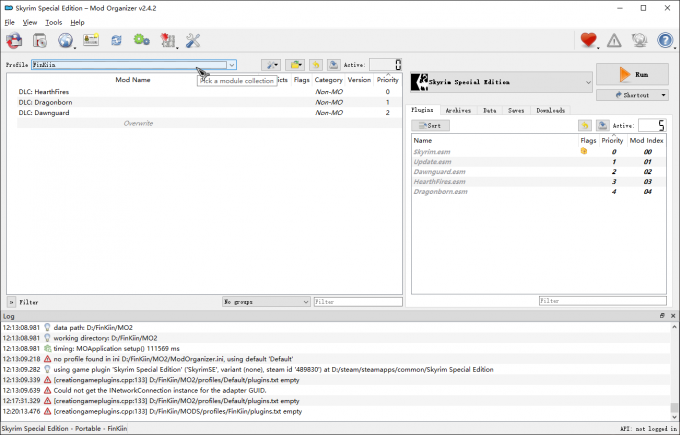Select the DLC: HearthFires mod row
Viewport: 680px width, 435px height.
(x=209, y=92)
